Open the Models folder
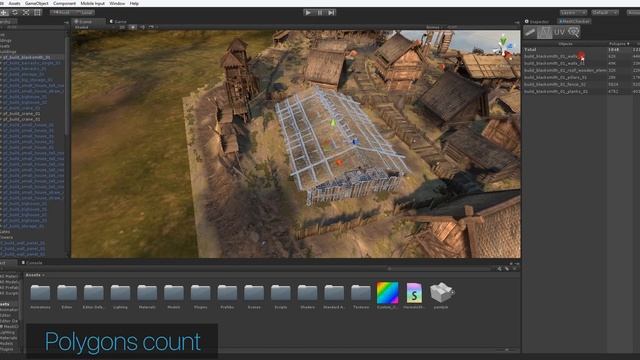 click(174, 296)
